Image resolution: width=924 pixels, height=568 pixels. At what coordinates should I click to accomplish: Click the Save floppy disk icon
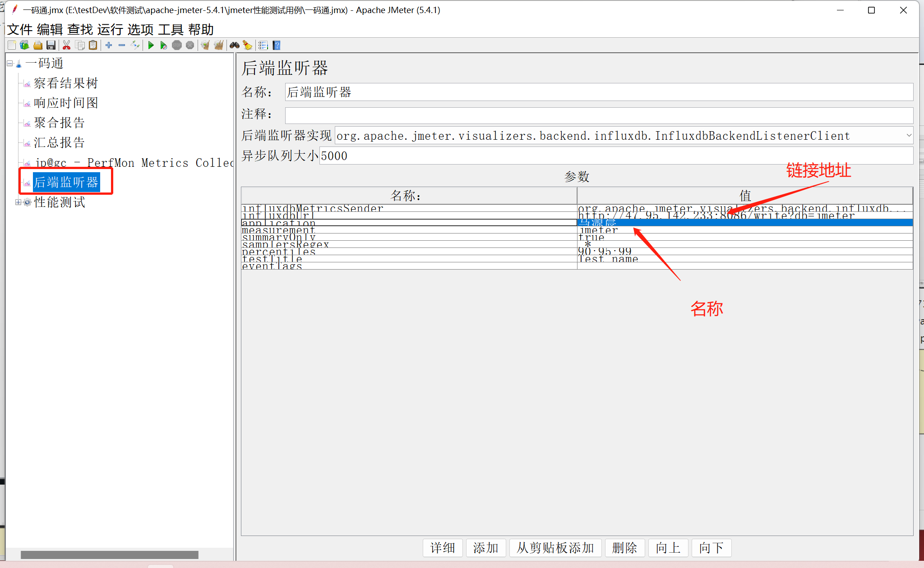(51, 45)
